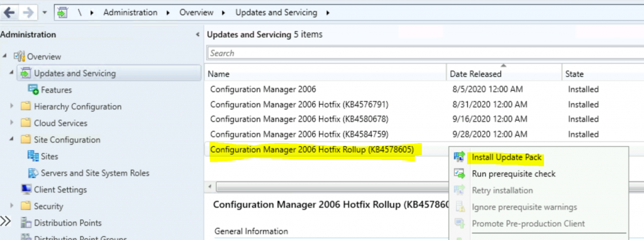This screenshot has height=240, width=644.
Task: Click the Hierarchy Configuration folder icon
Action: 26,106
